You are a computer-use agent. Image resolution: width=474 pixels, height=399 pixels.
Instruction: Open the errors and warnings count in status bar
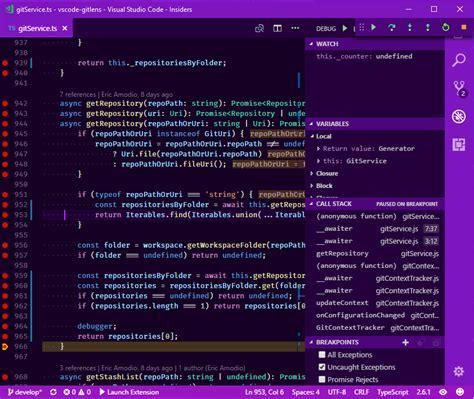(77, 392)
